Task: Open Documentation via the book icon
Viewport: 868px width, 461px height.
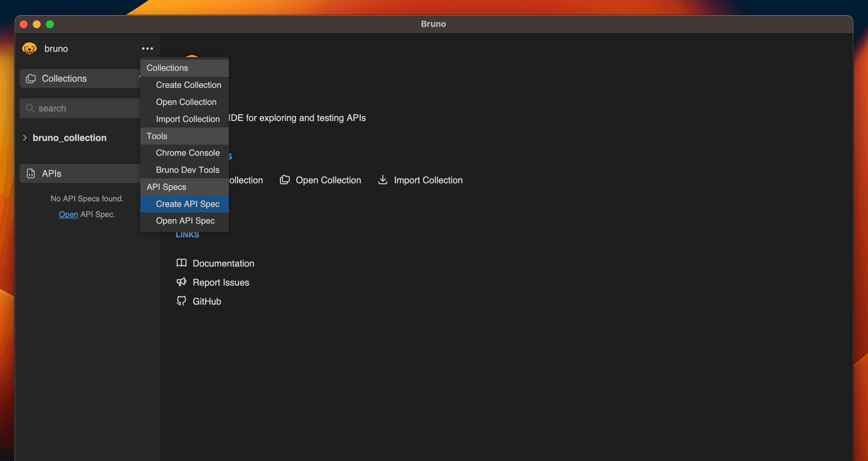Action: (x=181, y=263)
